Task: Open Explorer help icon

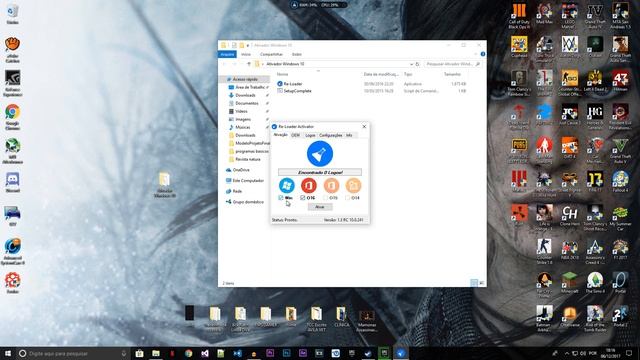Action: [x=483, y=54]
